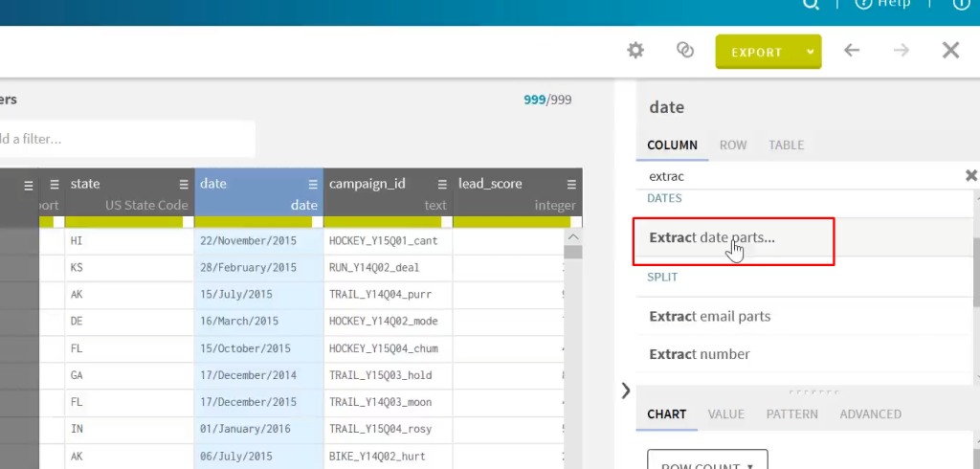Click the cell 01/January/2016
The height and width of the screenshot is (469, 980).
pos(258,429)
